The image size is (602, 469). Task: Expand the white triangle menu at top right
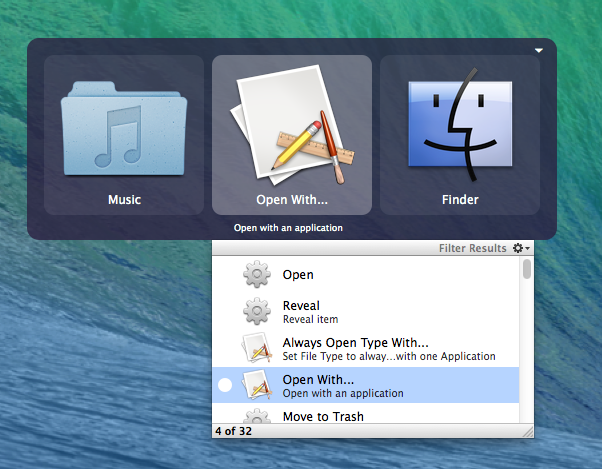click(539, 50)
